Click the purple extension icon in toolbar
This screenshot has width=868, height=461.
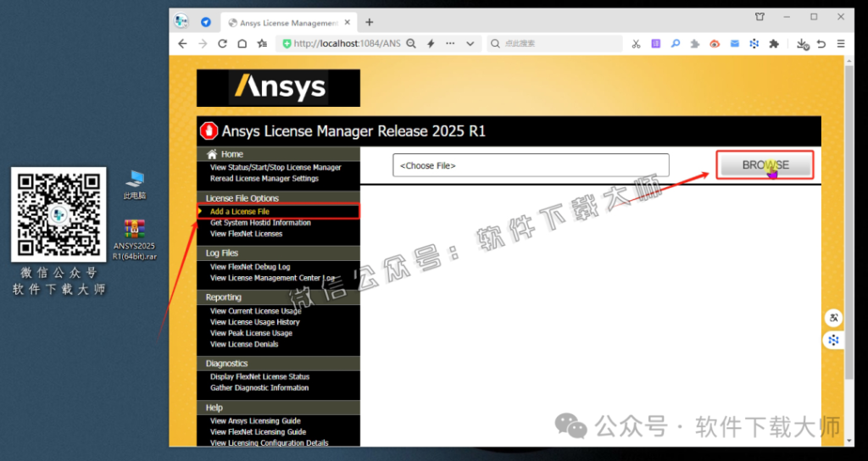[x=655, y=44]
